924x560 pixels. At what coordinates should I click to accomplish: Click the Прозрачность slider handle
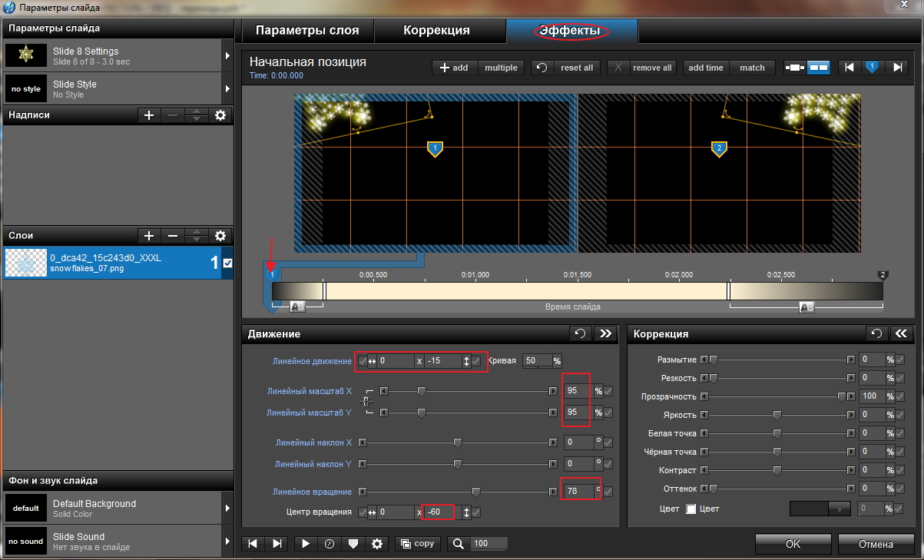tap(842, 396)
